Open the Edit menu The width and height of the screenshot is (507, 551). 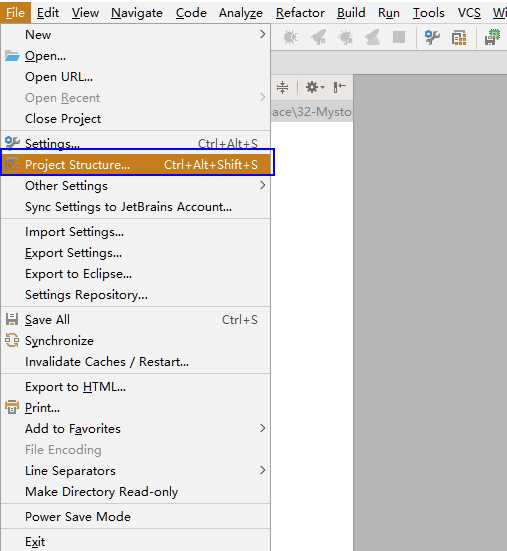(x=48, y=13)
